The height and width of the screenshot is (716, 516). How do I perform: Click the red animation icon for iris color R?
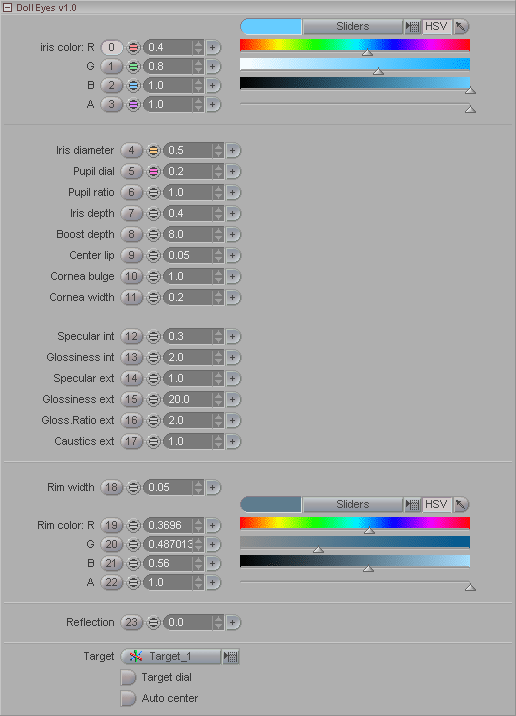coord(133,47)
